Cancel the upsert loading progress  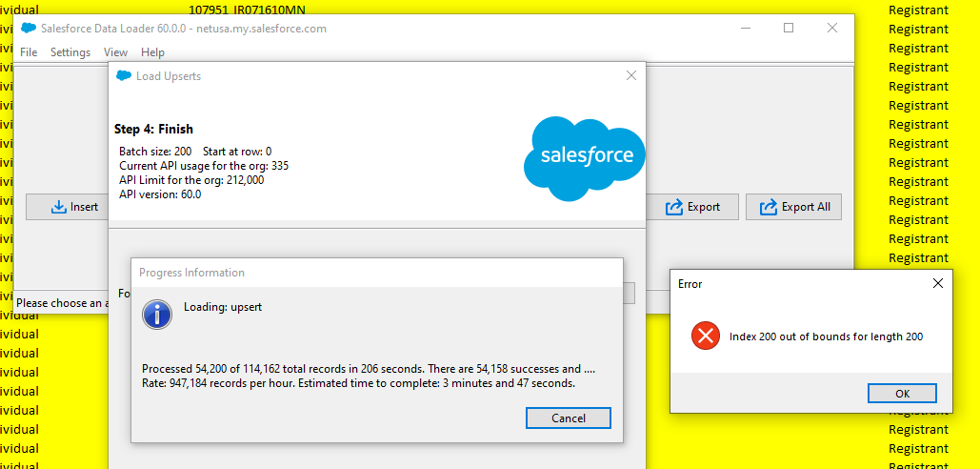point(569,418)
